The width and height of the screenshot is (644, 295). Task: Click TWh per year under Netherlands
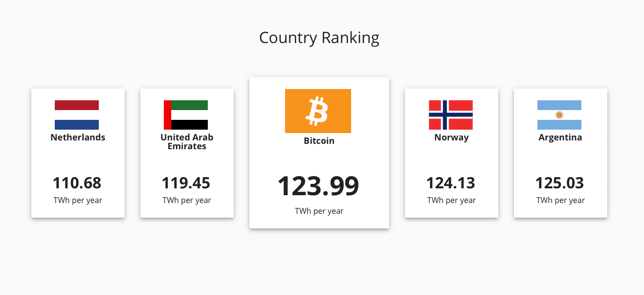point(78,200)
